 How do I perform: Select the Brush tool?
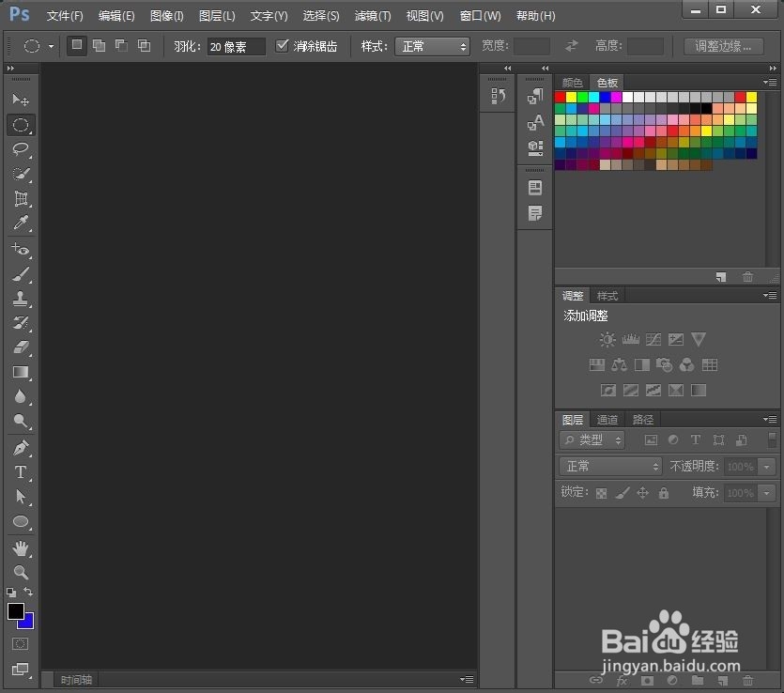coord(21,274)
